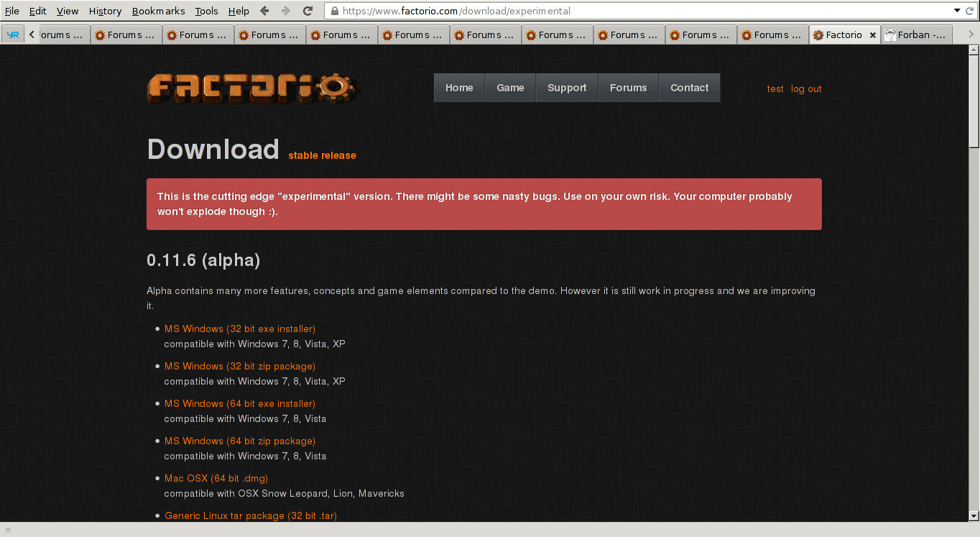Switch to the Forban tab
The width and height of the screenshot is (980, 537).
pos(916,35)
